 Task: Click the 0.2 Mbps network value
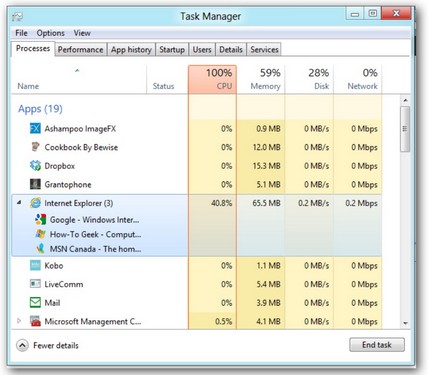[x=361, y=203]
